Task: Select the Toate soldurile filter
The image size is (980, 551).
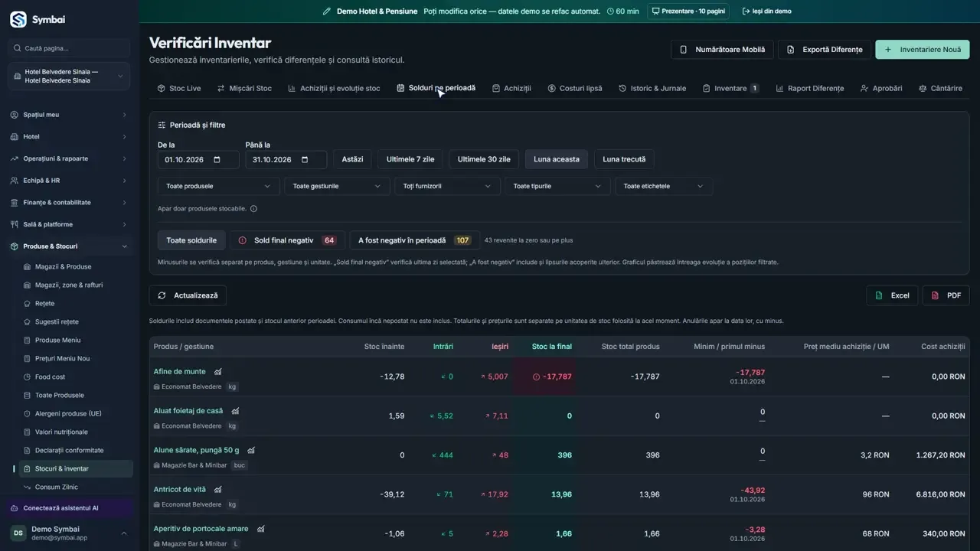Action: pyautogui.click(x=191, y=240)
